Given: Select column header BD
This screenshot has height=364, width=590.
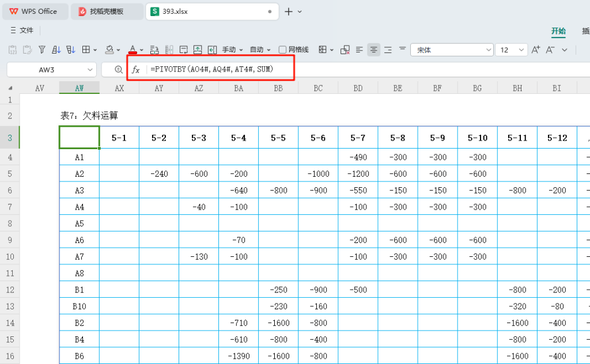Looking at the screenshot, I should [x=358, y=88].
